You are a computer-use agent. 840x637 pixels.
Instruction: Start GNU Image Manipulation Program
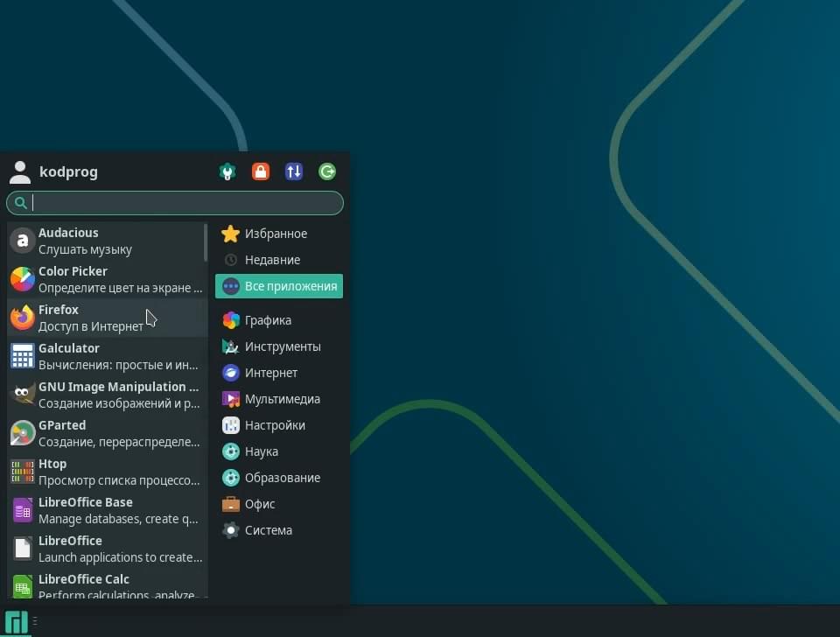tap(107, 395)
